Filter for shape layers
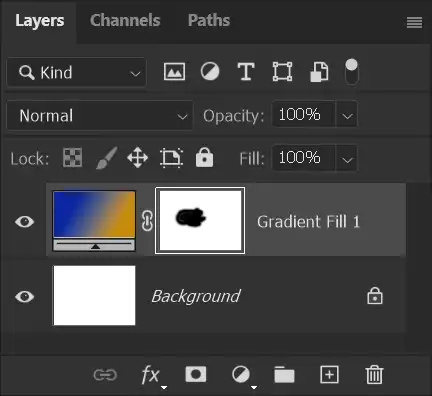 tap(282, 72)
